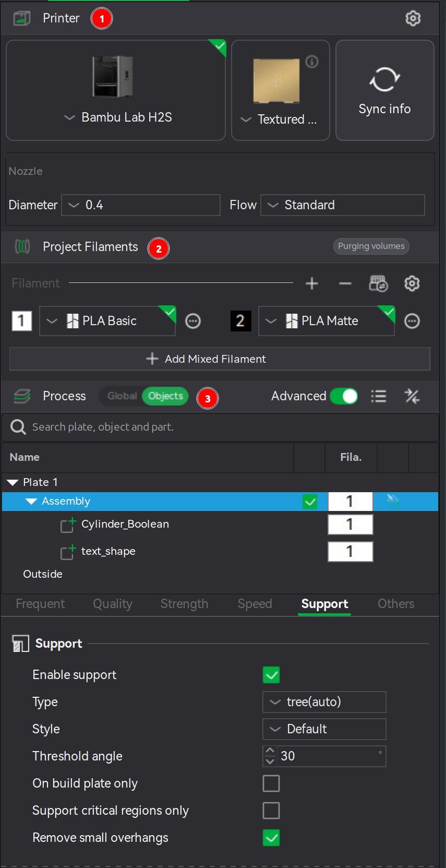This screenshot has width=446, height=868.
Task: Toggle the Assembly printable checkbox
Action: (x=310, y=502)
